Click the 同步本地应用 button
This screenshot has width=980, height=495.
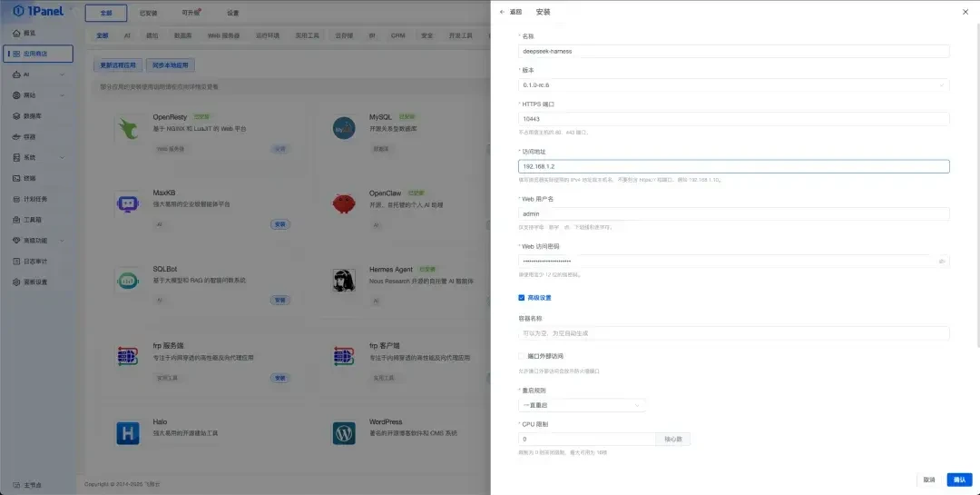tap(170, 65)
